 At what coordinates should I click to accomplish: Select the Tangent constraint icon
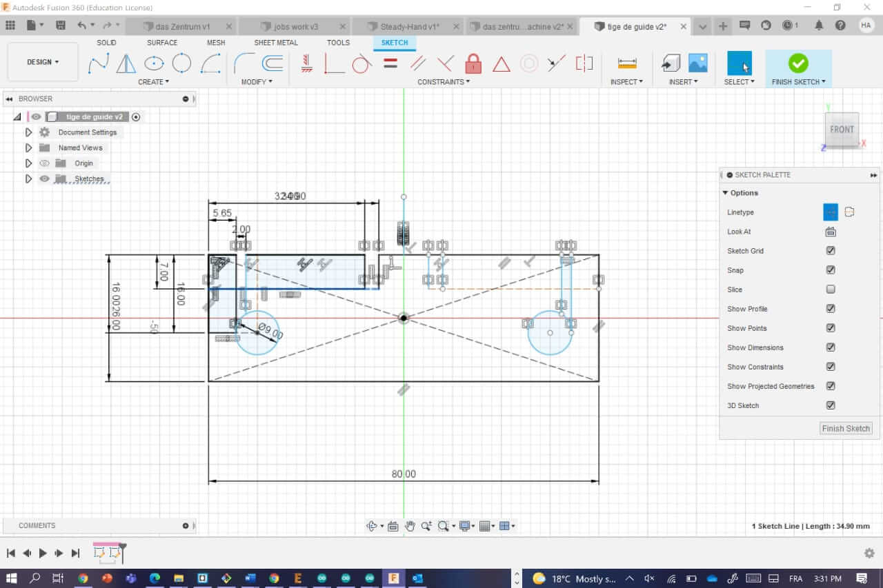(x=361, y=64)
